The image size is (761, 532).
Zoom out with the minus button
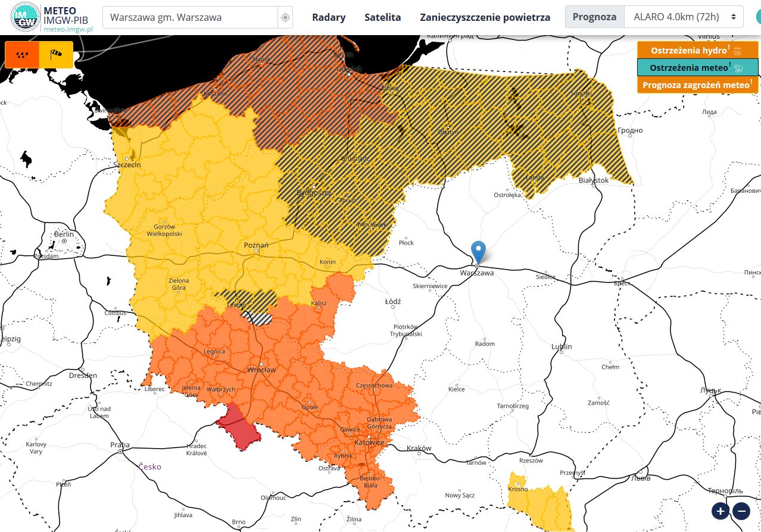point(741,511)
